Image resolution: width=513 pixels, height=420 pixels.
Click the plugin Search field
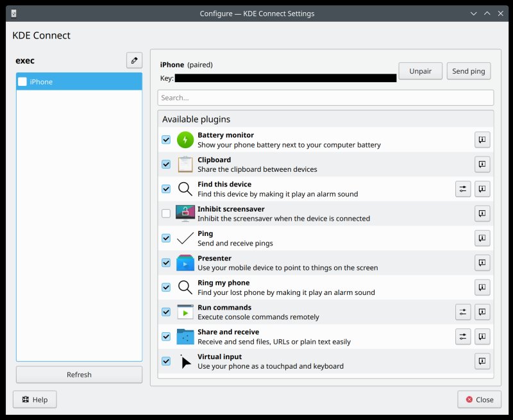click(x=325, y=97)
